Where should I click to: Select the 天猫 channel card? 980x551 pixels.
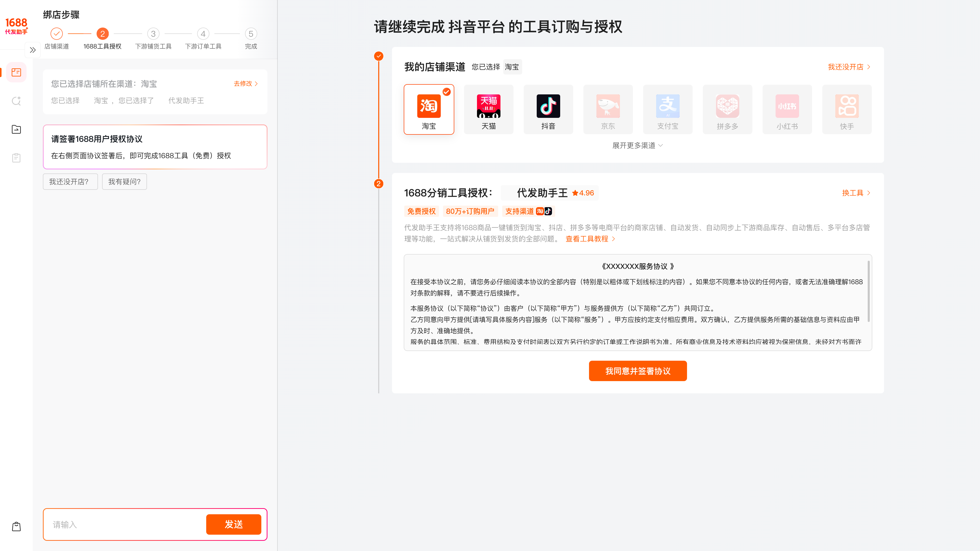(x=488, y=109)
